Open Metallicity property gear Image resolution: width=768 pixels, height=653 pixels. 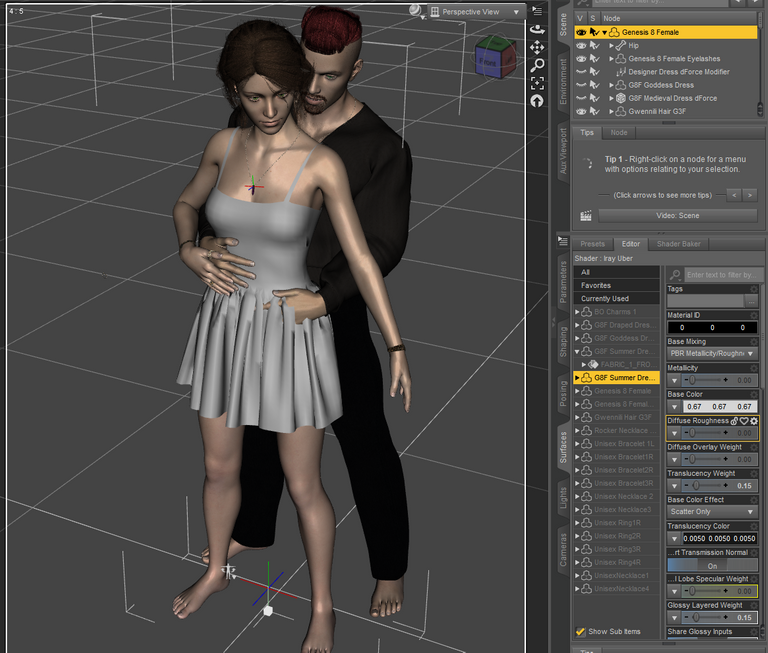(754, 368)
